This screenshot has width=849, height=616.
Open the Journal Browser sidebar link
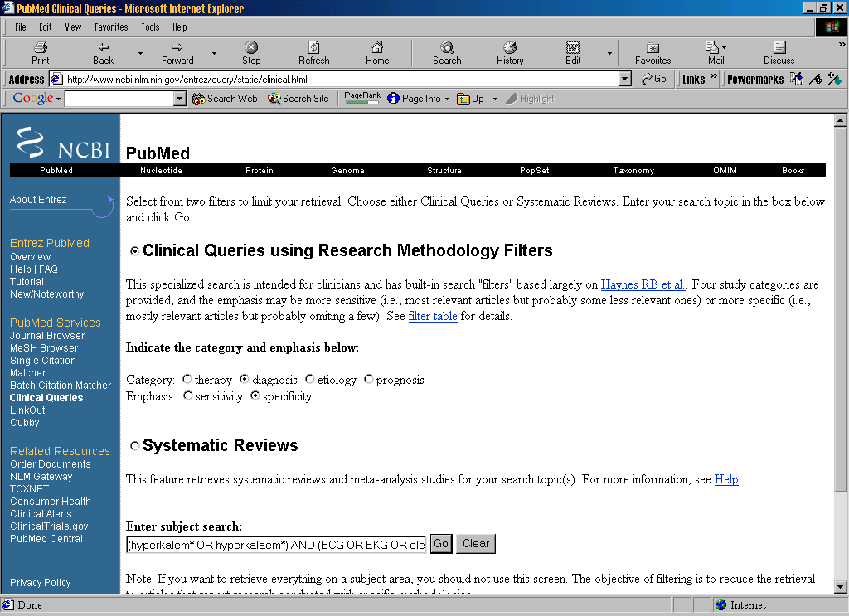click(x=47, y=336)
